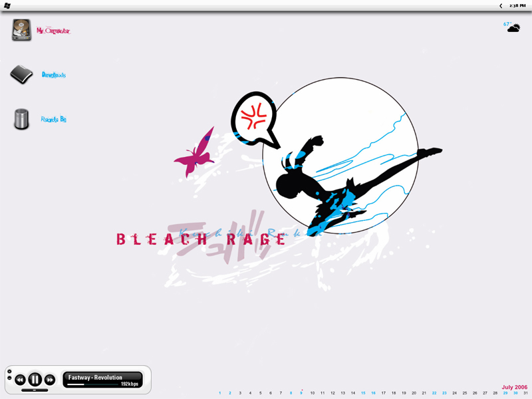Screen dimensions: 532x399
Task: Select day 12 in the calendar strip
Action: point(332,393)
